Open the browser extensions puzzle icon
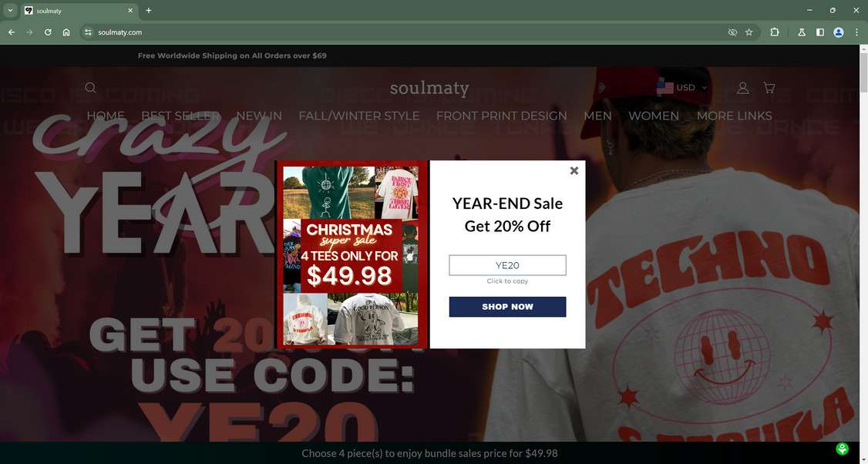This screenshot has height=464, width=868. pos(775,32)
